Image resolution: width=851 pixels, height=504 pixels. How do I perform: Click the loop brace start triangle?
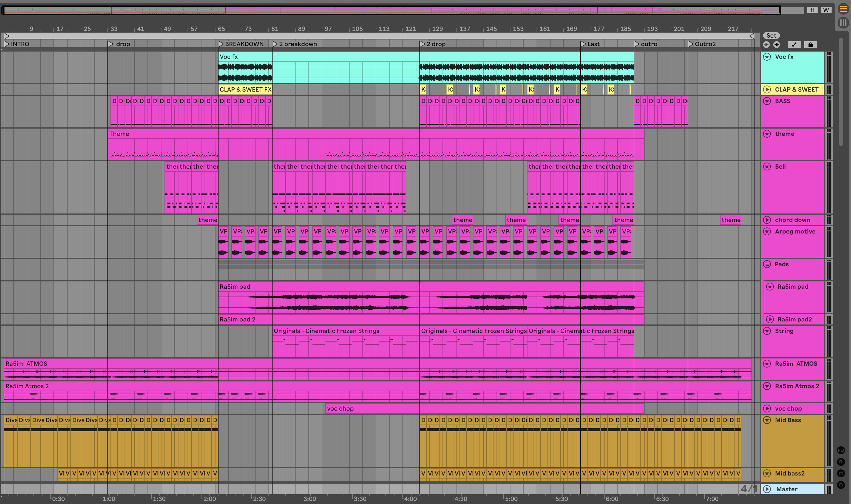(x=7, y=36)
